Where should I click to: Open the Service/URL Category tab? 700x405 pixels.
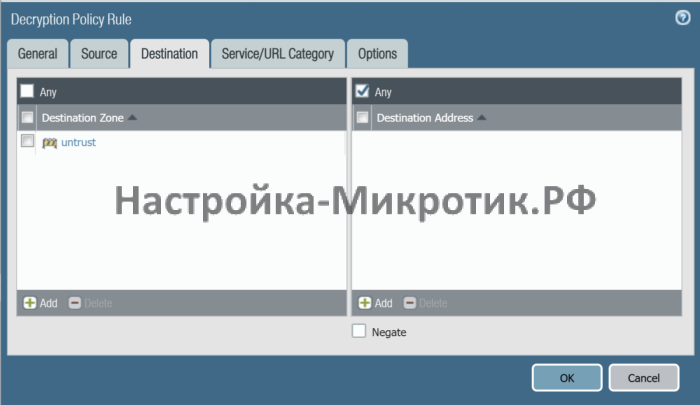[x=278, y=54]
